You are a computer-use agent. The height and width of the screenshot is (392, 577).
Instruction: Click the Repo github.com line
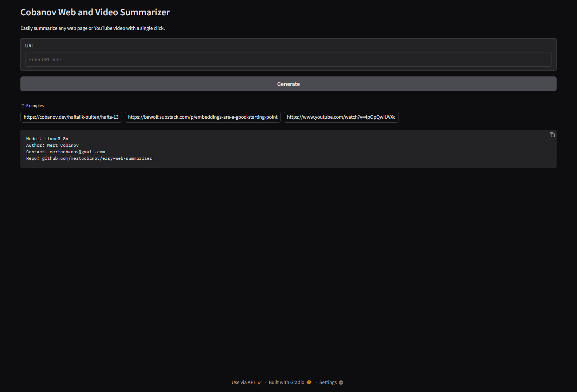tap(89, 158)
